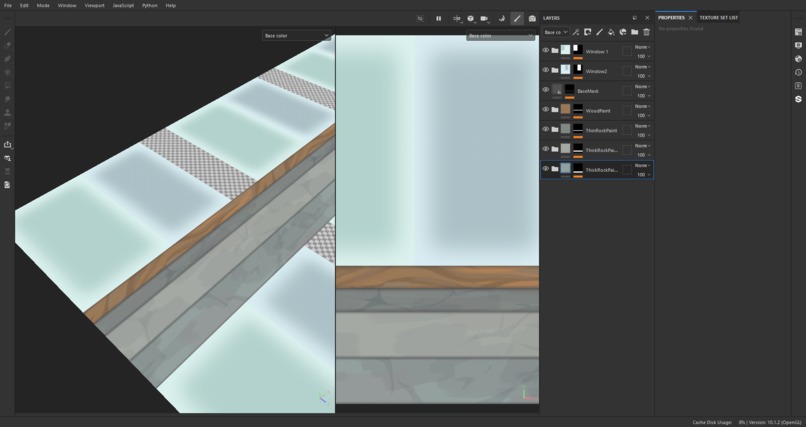
Task: Open the Mode menu
Action: (43, 5)
